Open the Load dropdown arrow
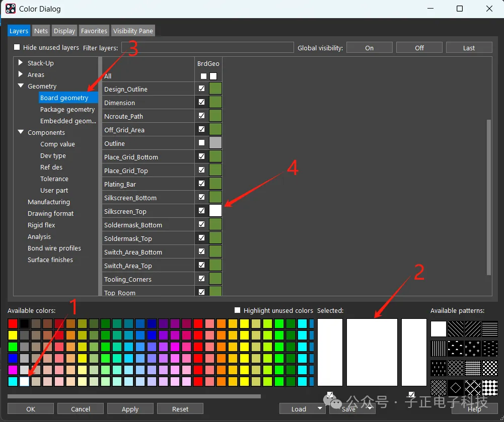 [x=320, y=408]
